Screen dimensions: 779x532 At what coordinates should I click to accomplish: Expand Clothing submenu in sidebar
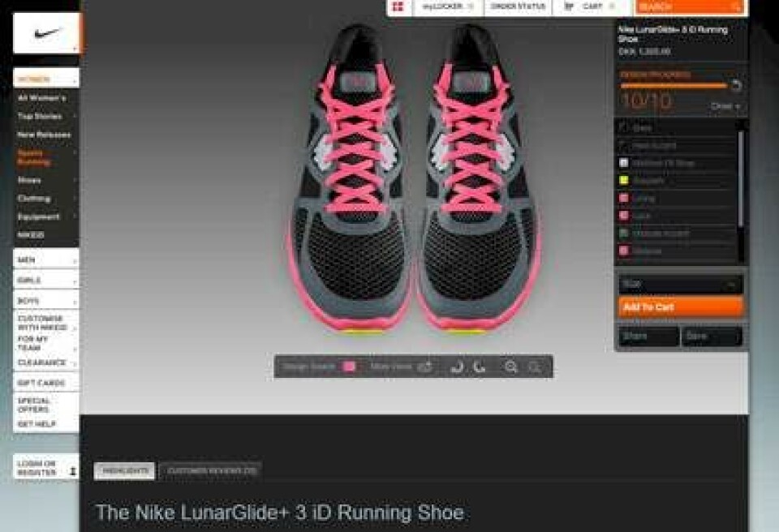pyautogui.click(x=45, y=198)
